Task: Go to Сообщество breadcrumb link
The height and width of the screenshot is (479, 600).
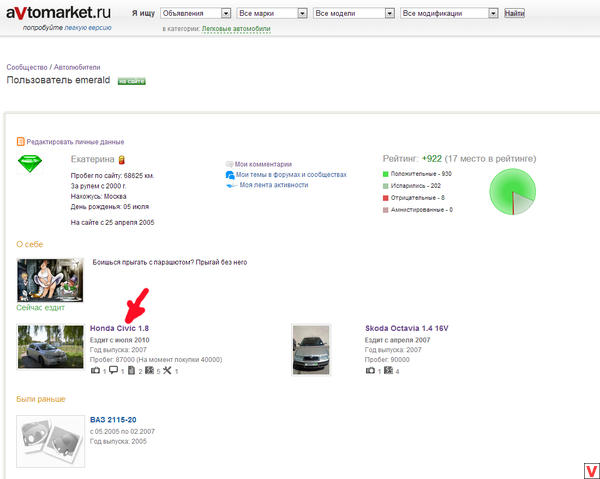Action: (x=27, y=67)
